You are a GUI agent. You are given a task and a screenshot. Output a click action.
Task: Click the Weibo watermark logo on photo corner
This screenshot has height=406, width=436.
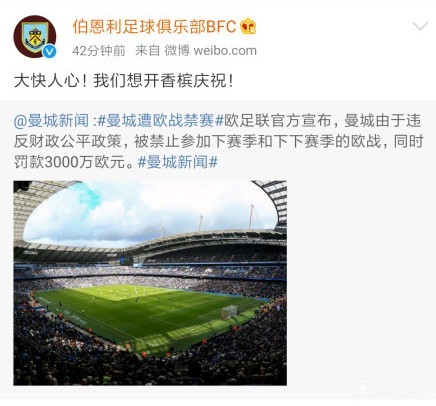coord(363,388)
